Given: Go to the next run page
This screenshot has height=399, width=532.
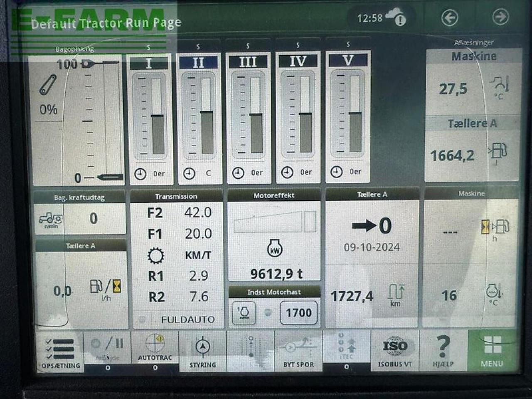Looking at the screenshot, I should click(500, 17).
